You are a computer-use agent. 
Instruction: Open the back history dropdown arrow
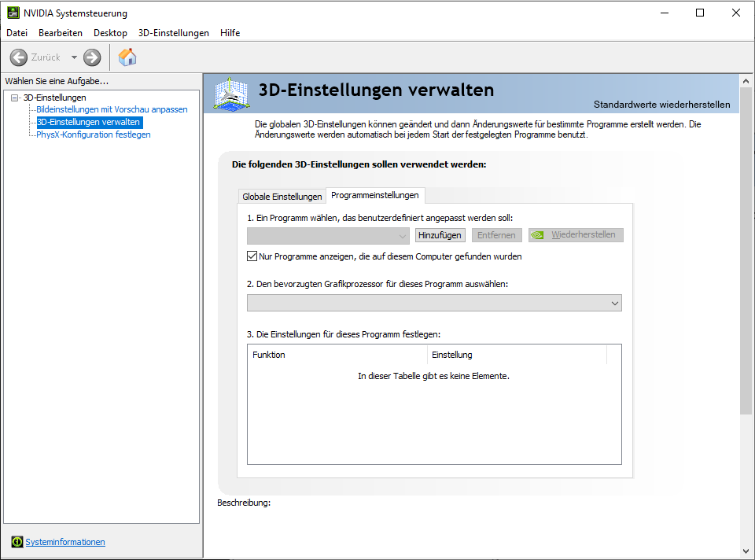coord(74,57)
